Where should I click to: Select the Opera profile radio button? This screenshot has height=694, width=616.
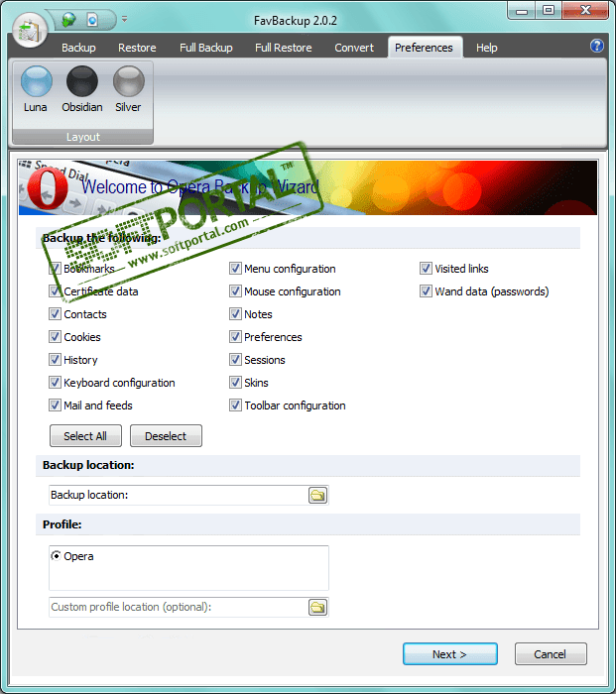pos(56,555)
